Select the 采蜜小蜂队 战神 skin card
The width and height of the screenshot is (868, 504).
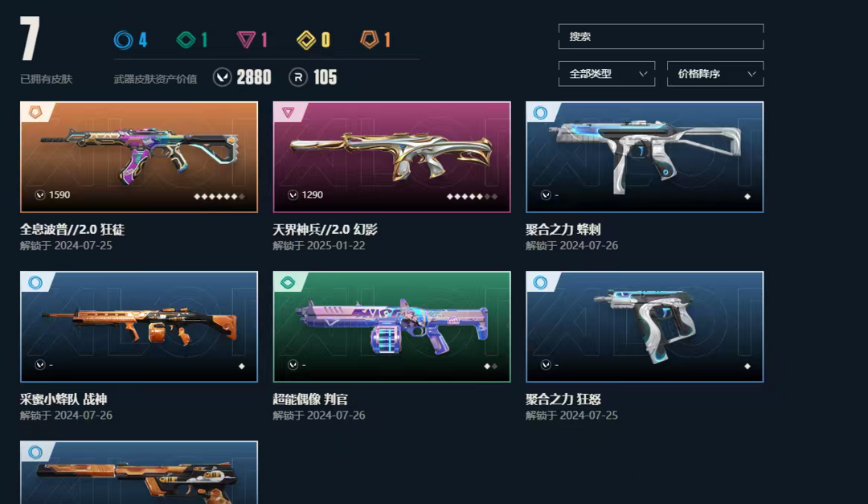pos(139,327)
